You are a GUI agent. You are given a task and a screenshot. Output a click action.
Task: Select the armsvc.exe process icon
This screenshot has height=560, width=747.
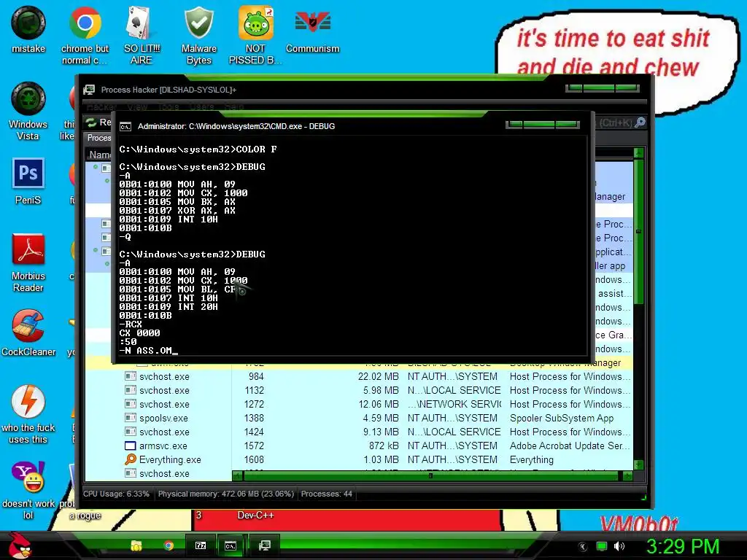tap(130, 446)
